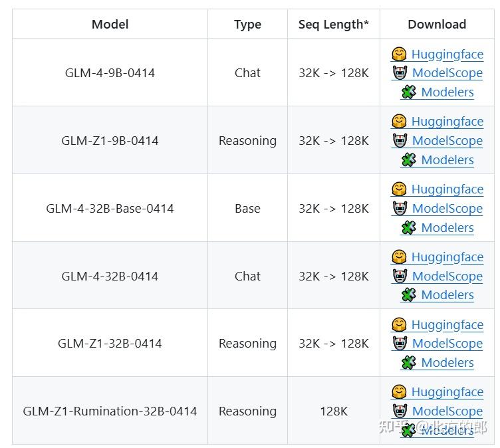This screenshot has width=500, height=448.
Task: Click the Seq Length* column header
Action: point(333,25)
